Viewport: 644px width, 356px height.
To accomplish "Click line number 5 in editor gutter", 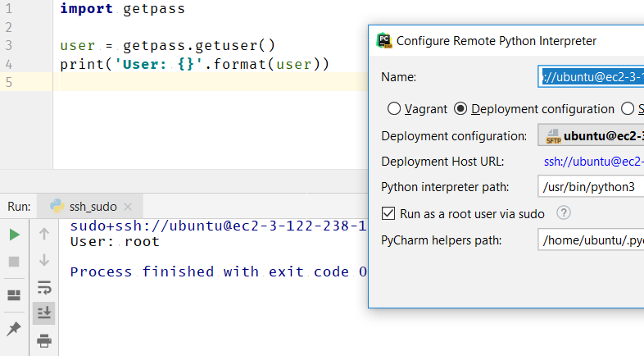I will (x=9, y=82).
